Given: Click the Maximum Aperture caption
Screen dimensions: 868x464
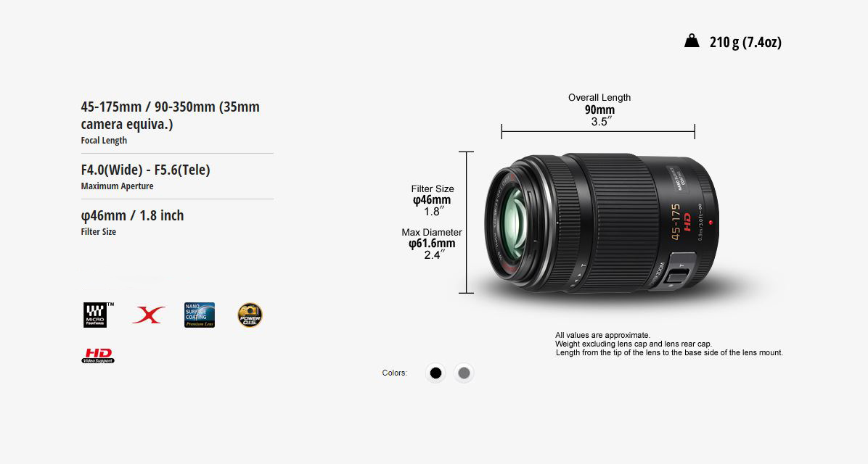Looking at the screenshot, I should click(x=118, y=186).
